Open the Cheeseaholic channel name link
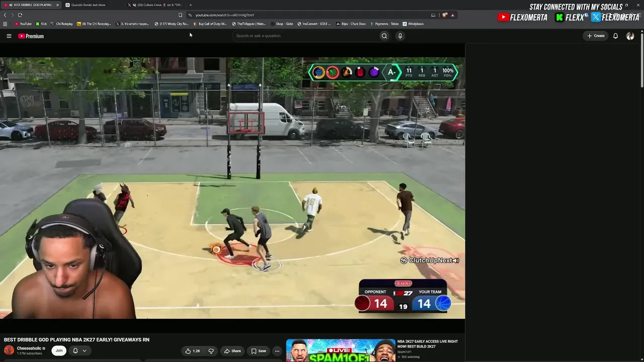644x362 pixels. pyautogui.click(x=29, y=348)
